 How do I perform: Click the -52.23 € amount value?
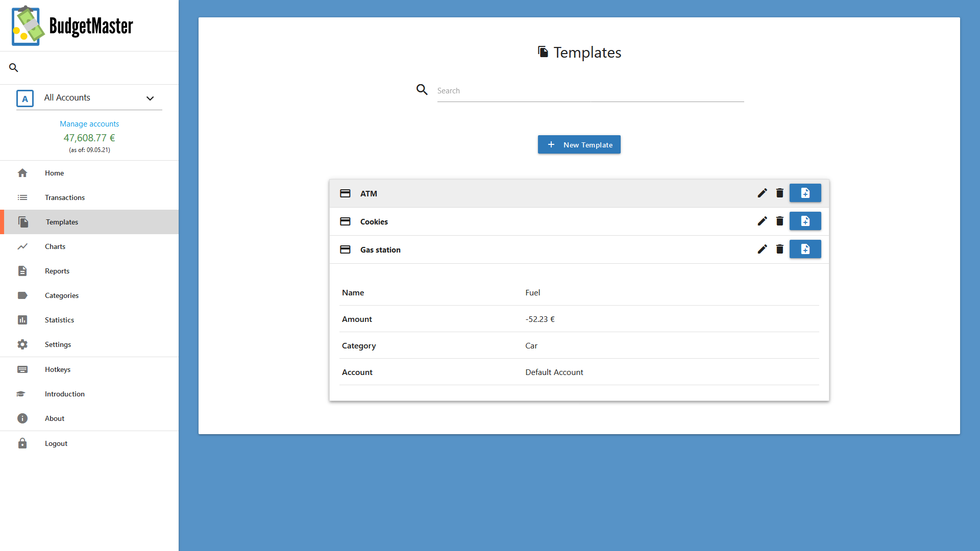(x=540, y=319)
